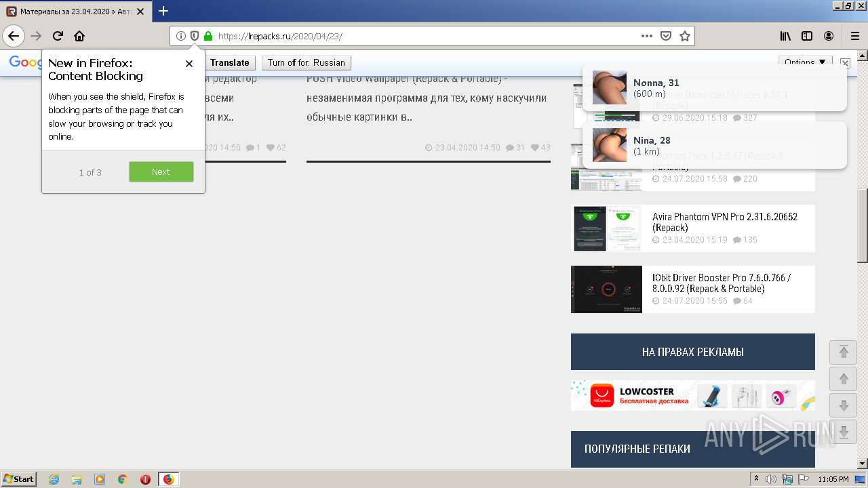Click the 43 likes count on PUSH Video Wallpaper
Viewport: 868px width, 488px height.
540,148
